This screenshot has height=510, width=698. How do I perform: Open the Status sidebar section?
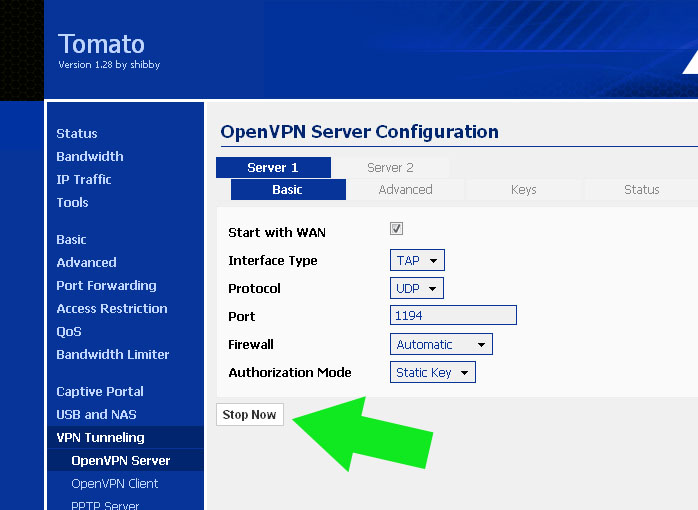(77, 134)
